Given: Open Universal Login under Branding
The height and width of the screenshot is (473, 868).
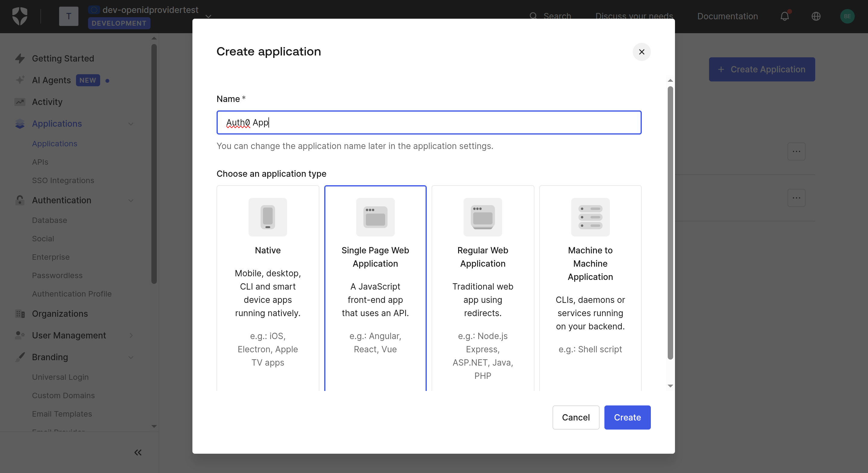Looking at the screenshot, I should pos(60,377).
